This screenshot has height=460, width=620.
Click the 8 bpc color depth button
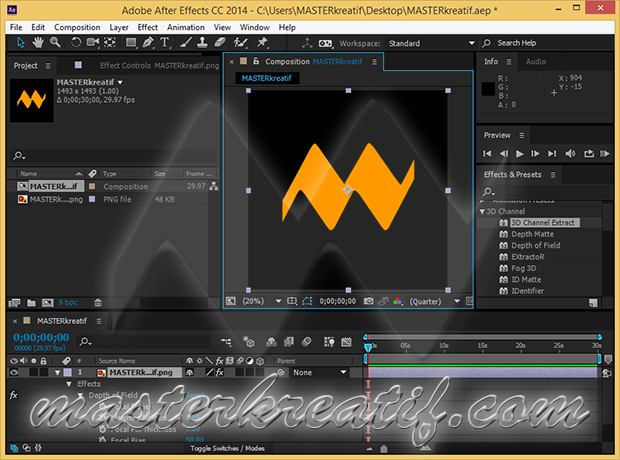click(68, 303)
